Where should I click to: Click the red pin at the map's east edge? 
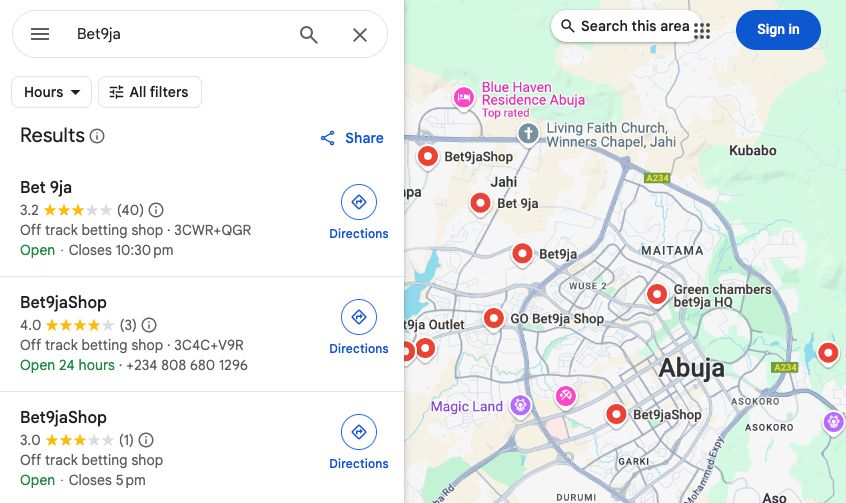pyautogui.click(x=828, y=354)
